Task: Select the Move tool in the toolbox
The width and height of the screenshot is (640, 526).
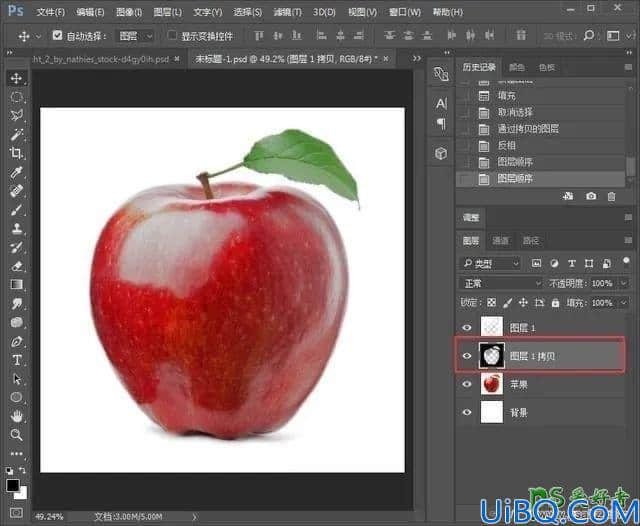Action: coord(16,78)
